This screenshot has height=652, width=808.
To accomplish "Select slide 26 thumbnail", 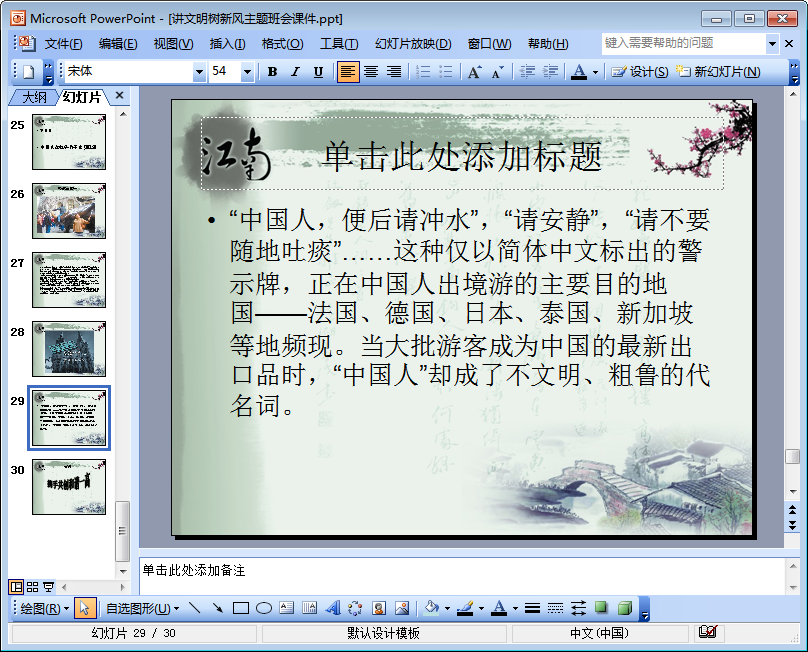I will (x=69, y=211).
